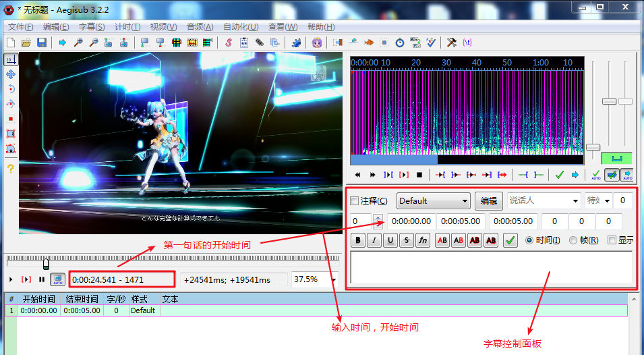Open the Styles Manager pink S icon
This screenshot has height=355, width=644.
[228, 43]
